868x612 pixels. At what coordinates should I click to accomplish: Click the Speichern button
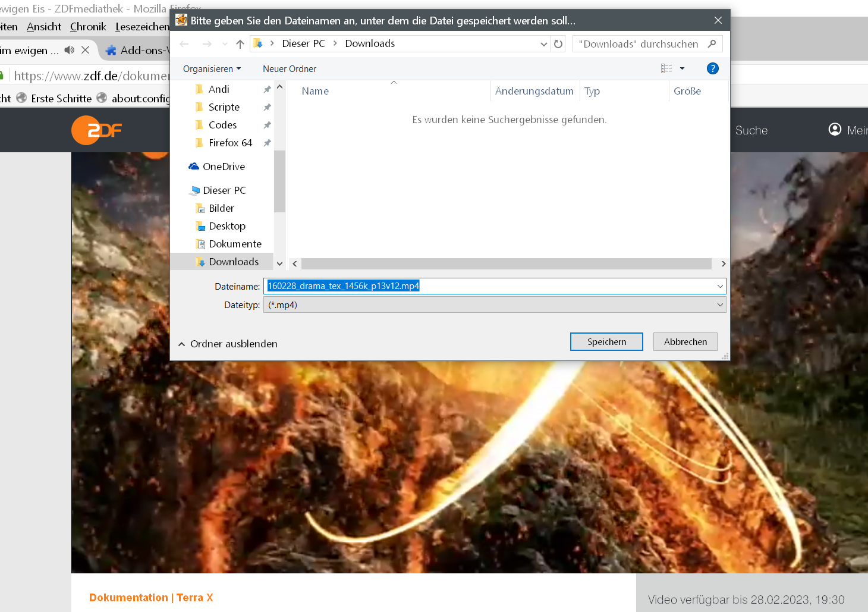[x=606, y=342]
